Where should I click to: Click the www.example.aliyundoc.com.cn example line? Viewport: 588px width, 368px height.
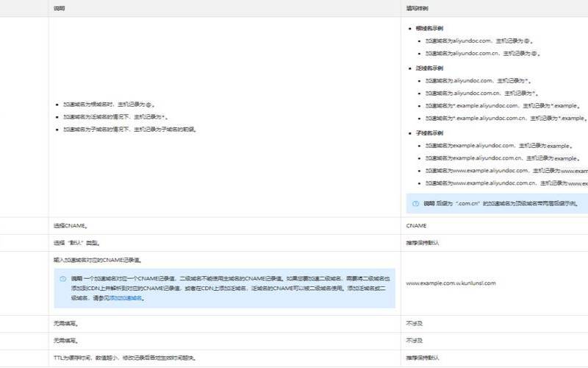(x=506, y=183)
